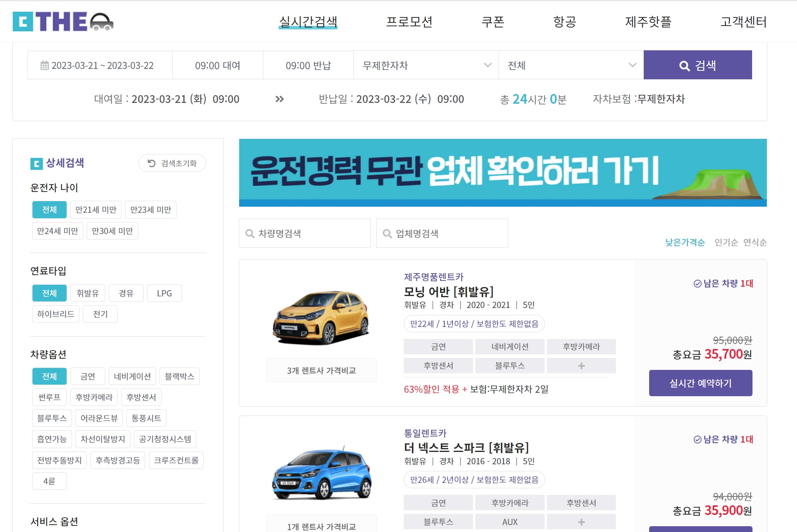Click the magnifier icon in 업체명검색 field
The width and height of the screenshot is (797, 532).
coord(387,233)
